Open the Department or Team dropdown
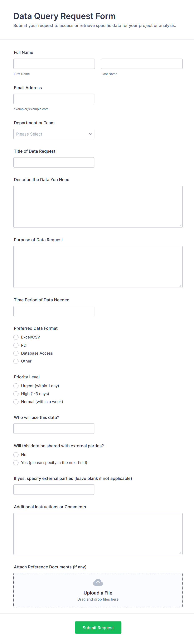The height and width of the screenshot is (644, 194). [x=54, y=134]
